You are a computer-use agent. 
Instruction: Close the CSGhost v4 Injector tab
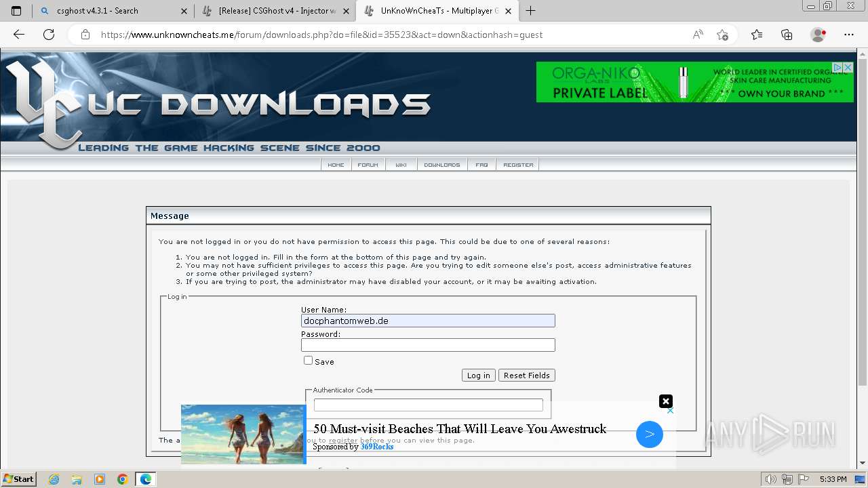pos(347,11)
